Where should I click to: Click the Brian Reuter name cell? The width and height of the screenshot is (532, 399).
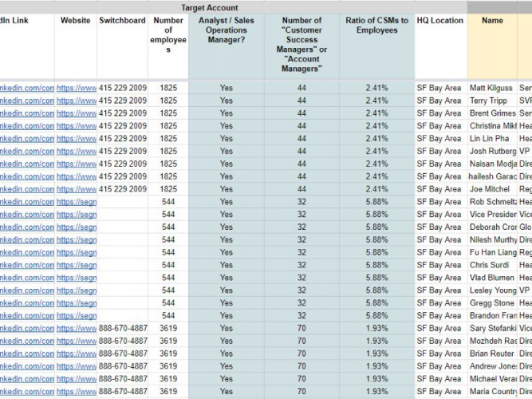click(492, 354)
